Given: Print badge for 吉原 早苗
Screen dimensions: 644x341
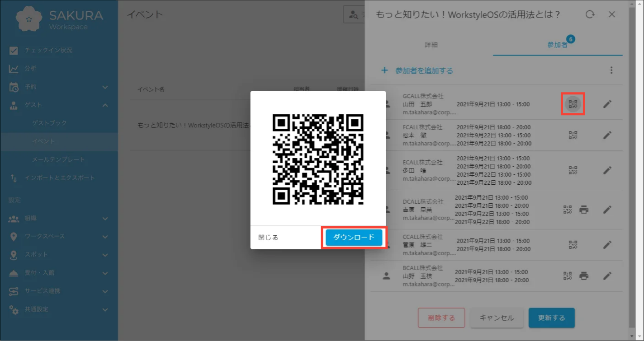Looking at the screenshot, I should (584, 210).
